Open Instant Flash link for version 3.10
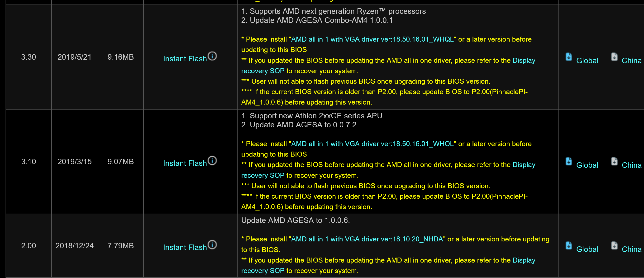 185,163
